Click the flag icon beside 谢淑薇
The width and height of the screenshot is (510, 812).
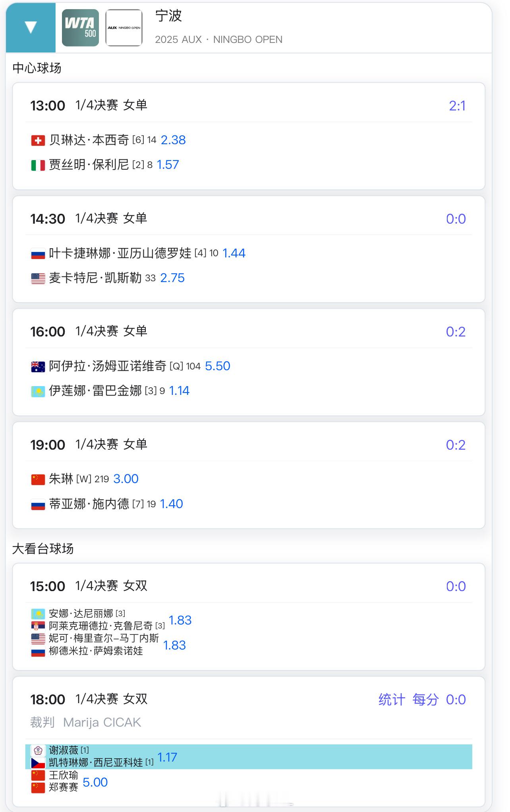click(38, 750)
